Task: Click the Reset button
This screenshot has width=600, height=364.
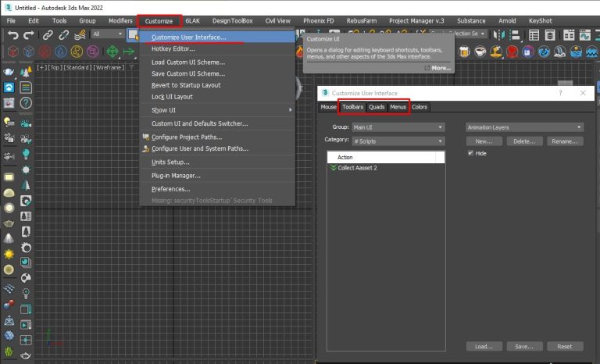Action: pos(565,346)
